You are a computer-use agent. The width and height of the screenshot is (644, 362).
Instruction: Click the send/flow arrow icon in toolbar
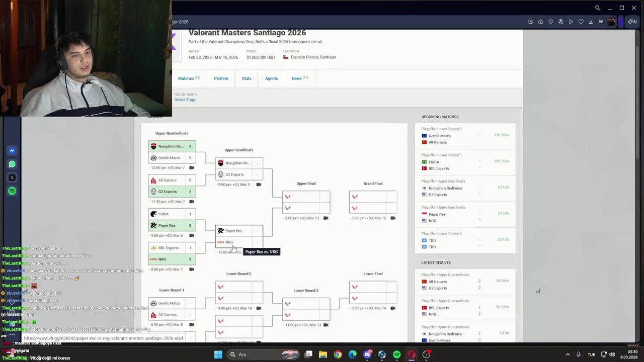pos(571,22)
